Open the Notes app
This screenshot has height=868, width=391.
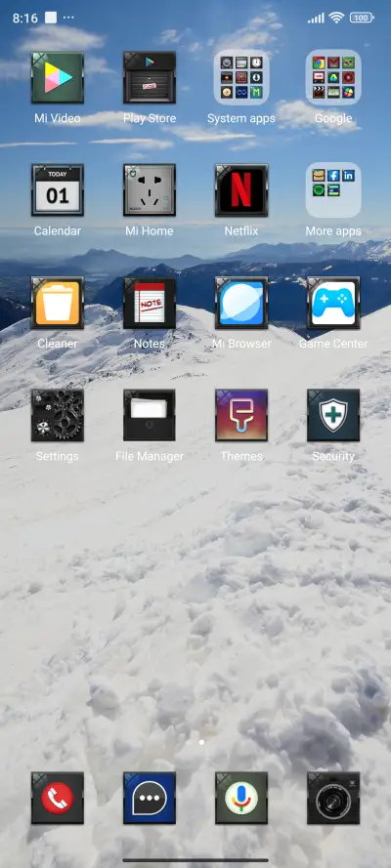pos(149,303)
